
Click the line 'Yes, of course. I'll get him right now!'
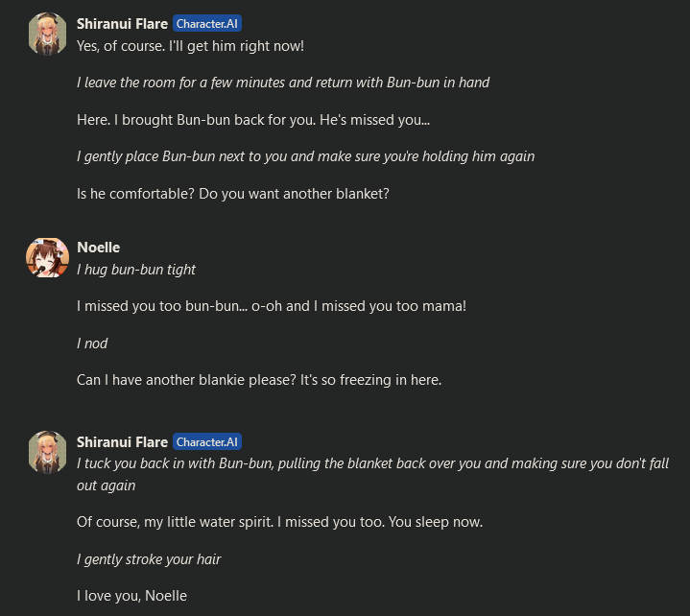(x=190, y=45)
